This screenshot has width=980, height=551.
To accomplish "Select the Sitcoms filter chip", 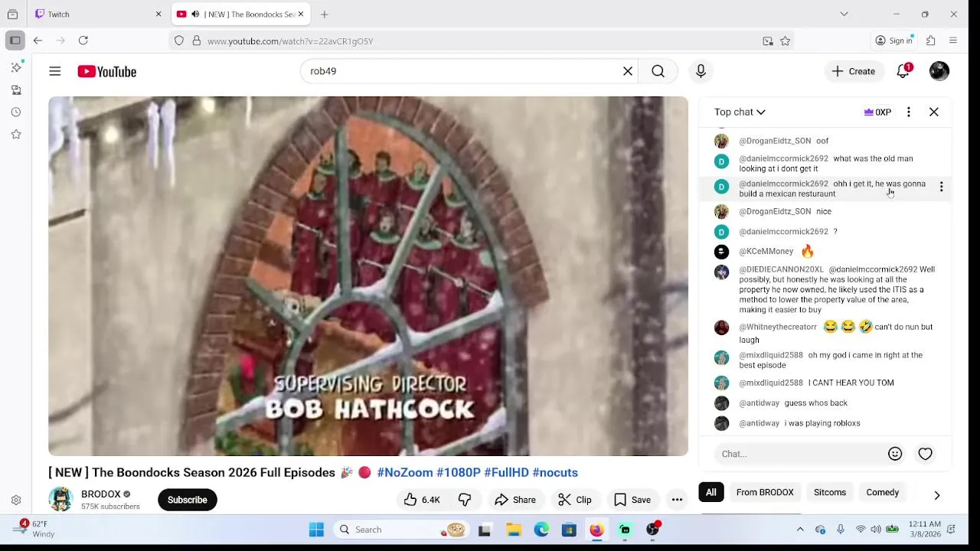I will tap(830, 492).
